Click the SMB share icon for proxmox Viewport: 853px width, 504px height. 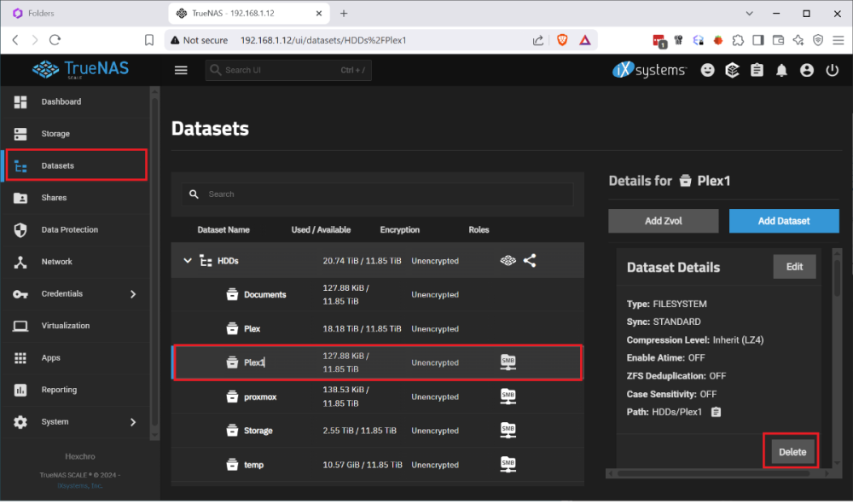pos(508,397)
